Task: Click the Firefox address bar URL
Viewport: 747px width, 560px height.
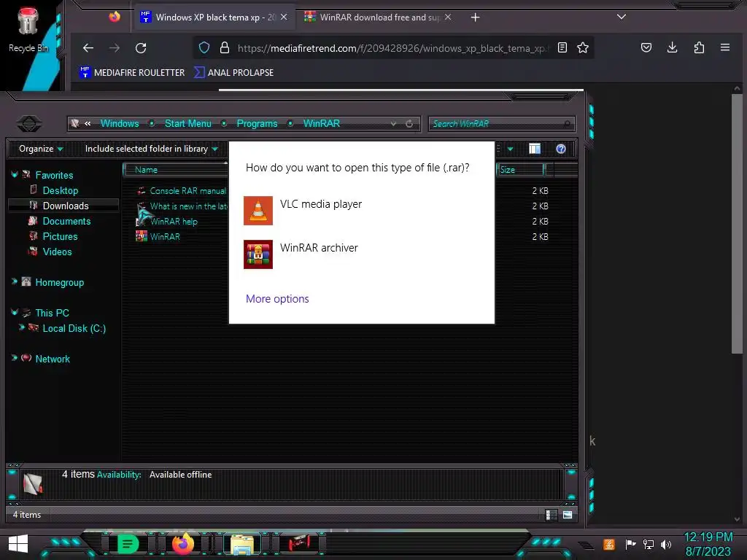Action: click(393, 48)
